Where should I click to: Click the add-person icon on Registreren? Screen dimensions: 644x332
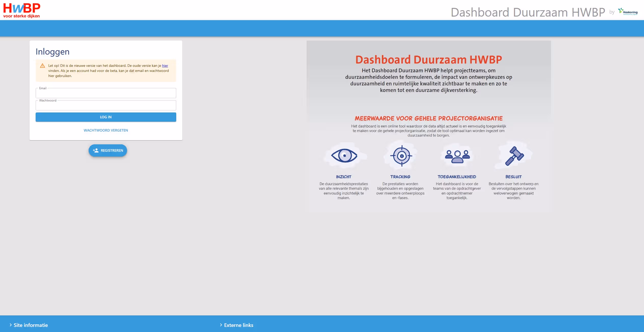tap(96, 150)
